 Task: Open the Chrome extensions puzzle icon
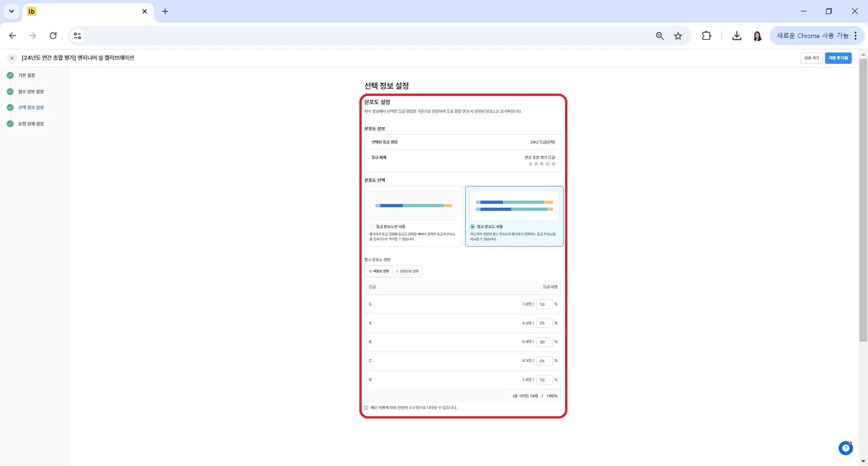tap(706, 36)
